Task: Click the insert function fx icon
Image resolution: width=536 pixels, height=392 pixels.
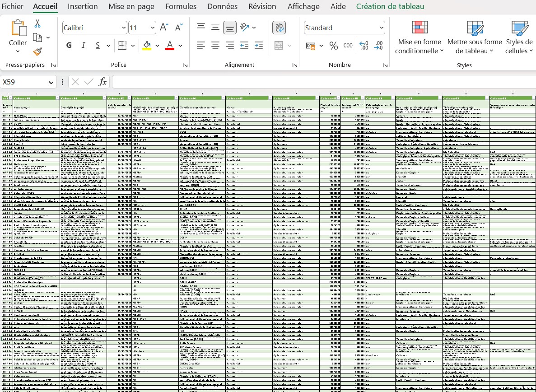Action: tap(103, 82)
